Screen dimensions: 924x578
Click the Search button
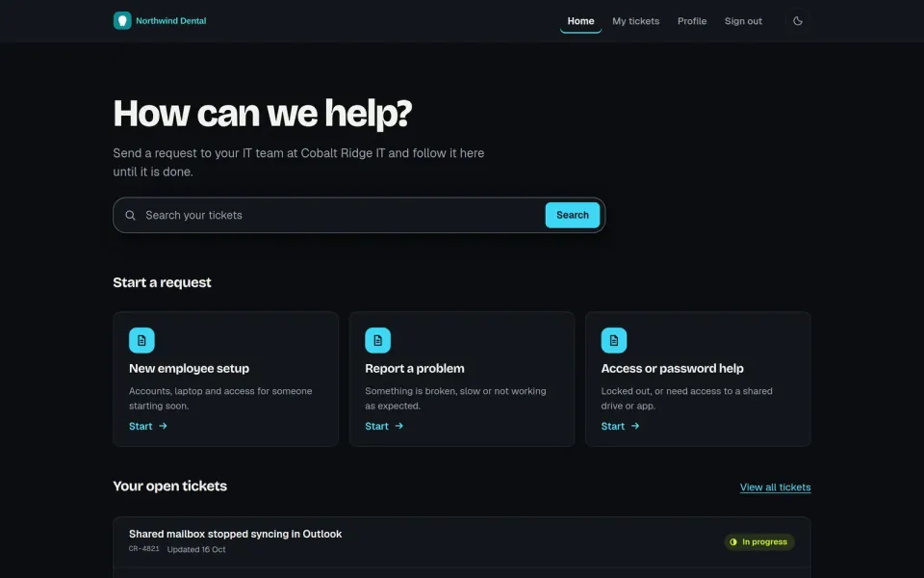point(572,215)
